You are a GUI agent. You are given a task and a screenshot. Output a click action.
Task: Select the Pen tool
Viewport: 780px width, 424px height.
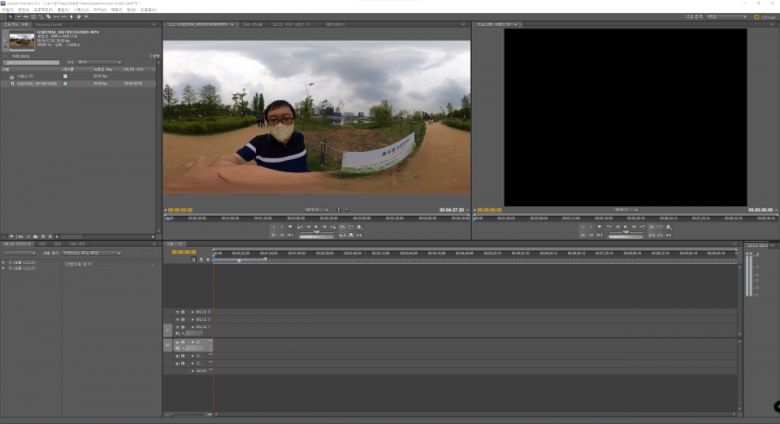(x=71, y=17)
